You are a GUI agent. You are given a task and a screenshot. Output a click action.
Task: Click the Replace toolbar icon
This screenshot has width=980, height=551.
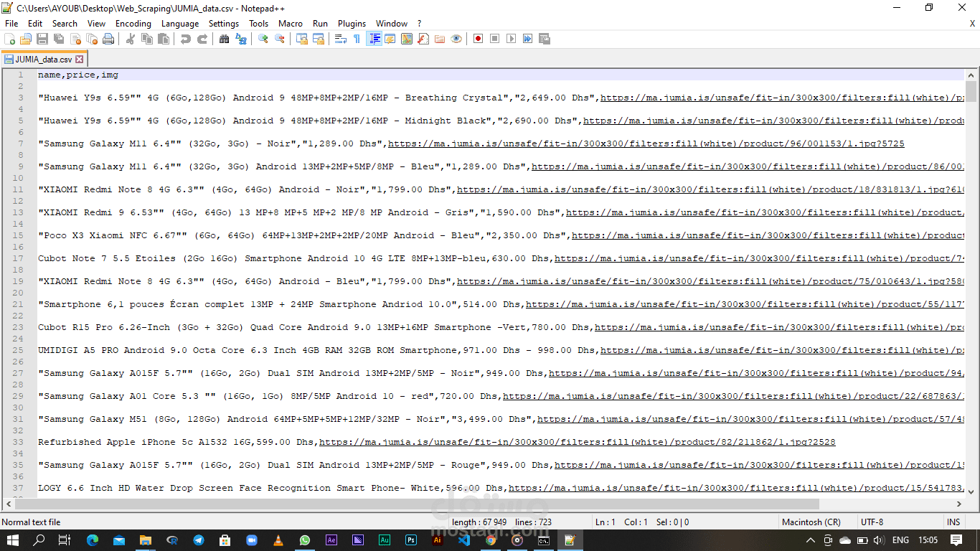click(x=241, y=39)
